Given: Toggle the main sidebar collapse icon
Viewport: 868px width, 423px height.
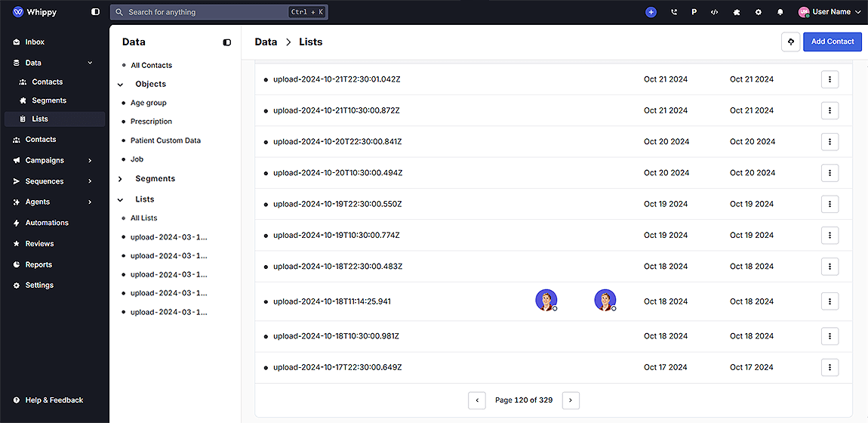Looking at the screenshot, I should point(96,11).
